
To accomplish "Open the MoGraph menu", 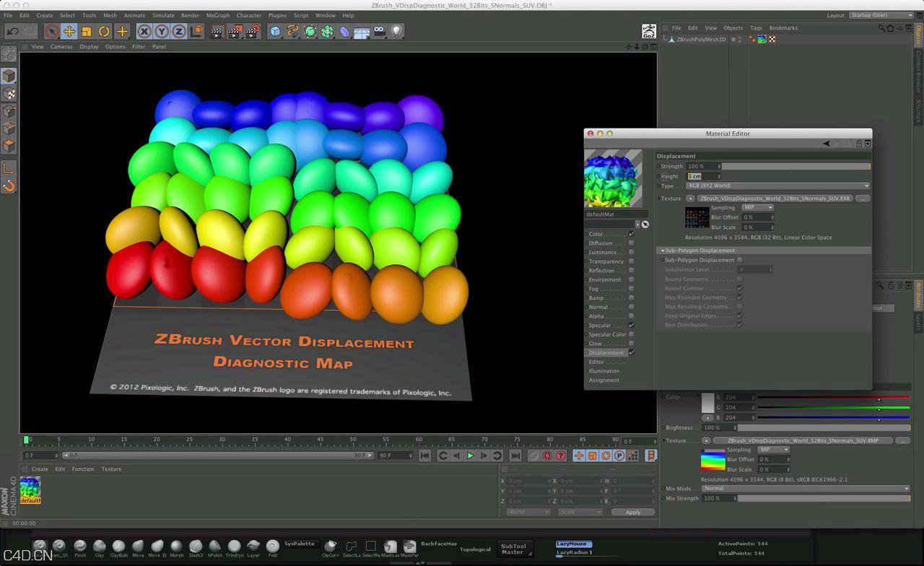I will click(x=217, y=15).
